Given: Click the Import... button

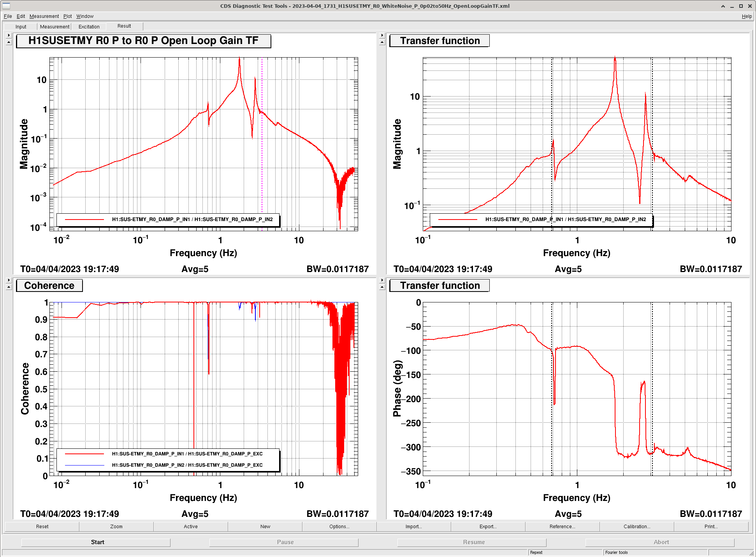Looking at the screenshot, I should [x=414, y=527].
